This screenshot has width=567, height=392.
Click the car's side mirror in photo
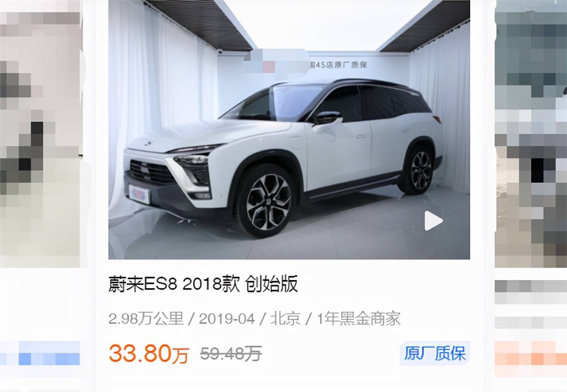tap(328, 118)
